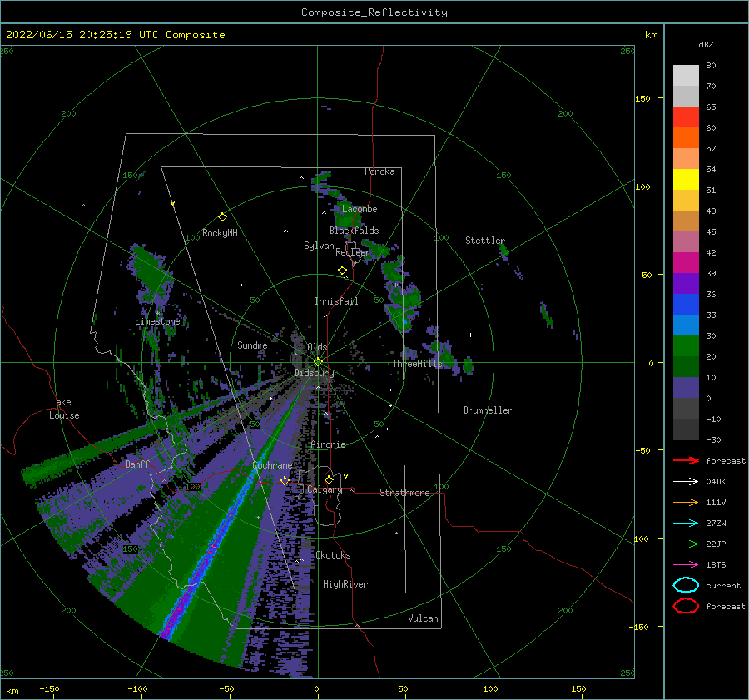Click the Lacombe city label

click(x=360, y=209)
